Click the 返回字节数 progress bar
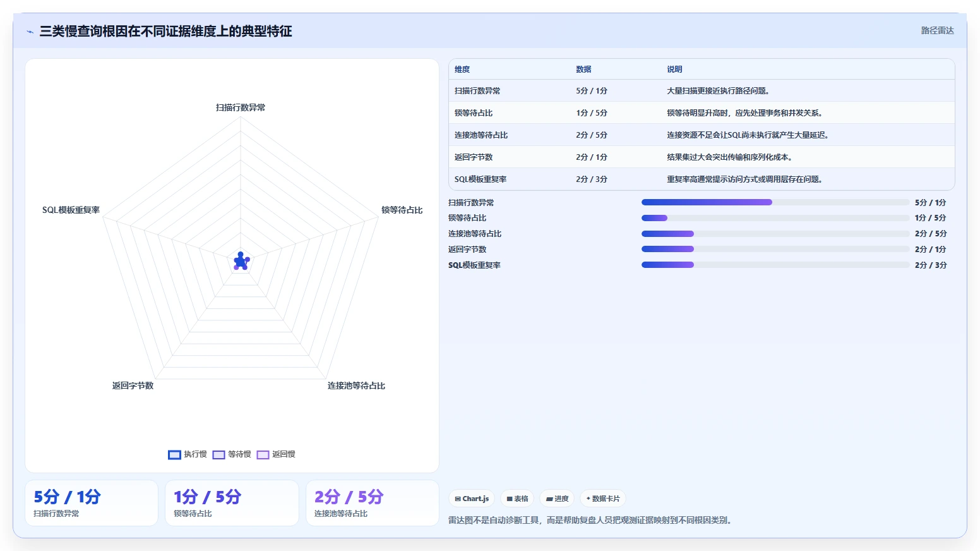Image resolution: width=980 pixels, height=551 pixels. tap(775, 249)
